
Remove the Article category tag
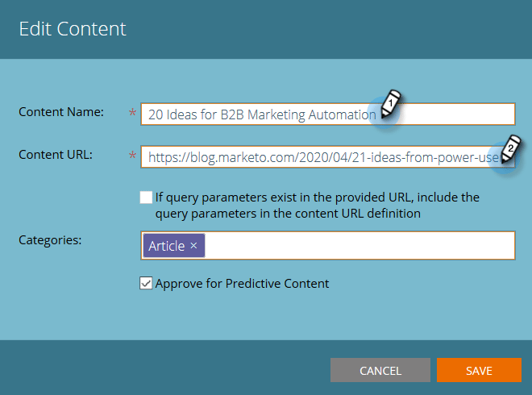point(193,246)
